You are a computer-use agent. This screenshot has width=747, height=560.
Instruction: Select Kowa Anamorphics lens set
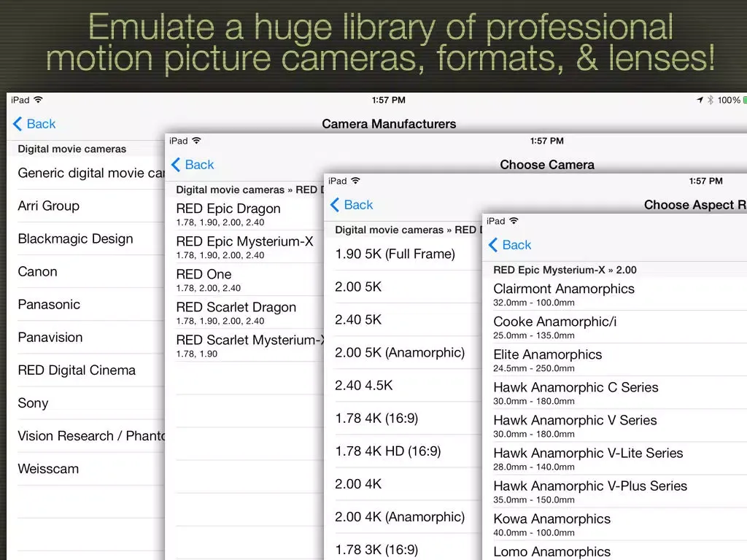pos(552,524)
